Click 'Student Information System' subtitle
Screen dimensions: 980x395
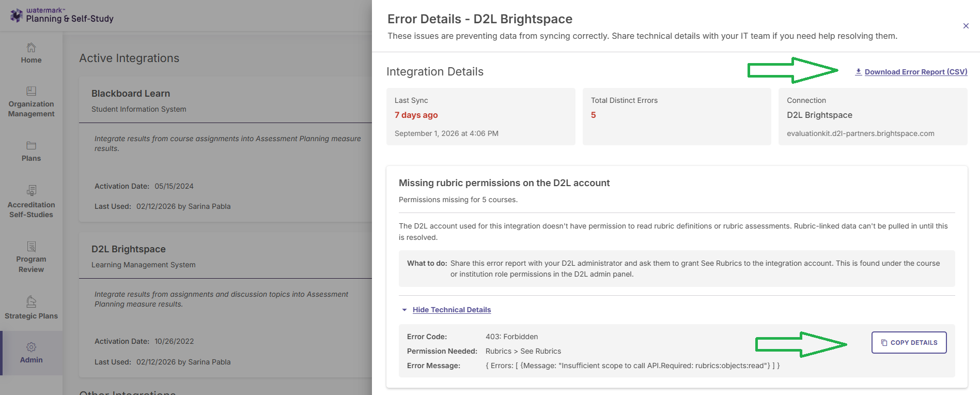click(139, 109)
